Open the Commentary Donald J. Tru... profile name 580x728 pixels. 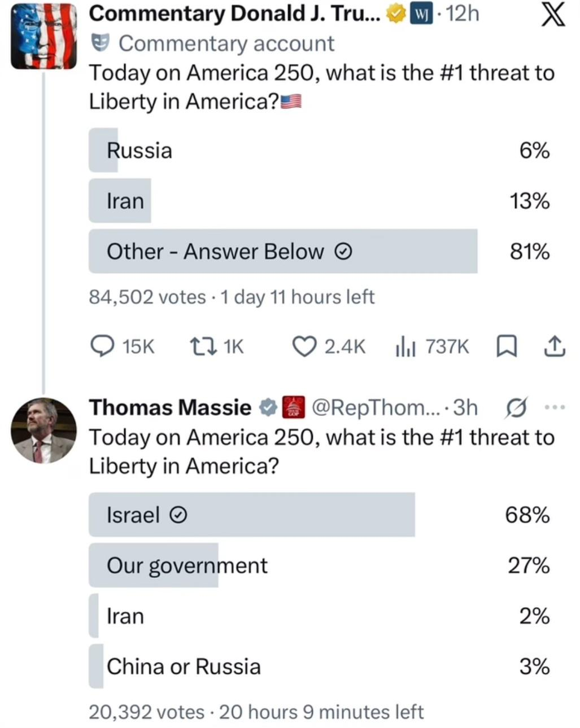(236, 14)
